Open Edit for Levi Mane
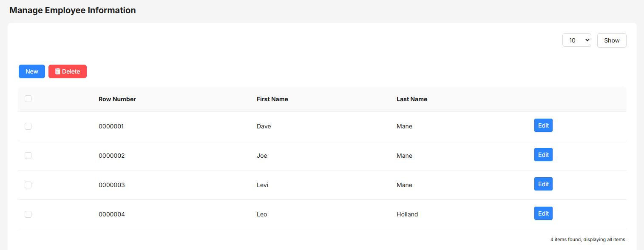This screenshot has height=250, width=644. pos(543,184)
